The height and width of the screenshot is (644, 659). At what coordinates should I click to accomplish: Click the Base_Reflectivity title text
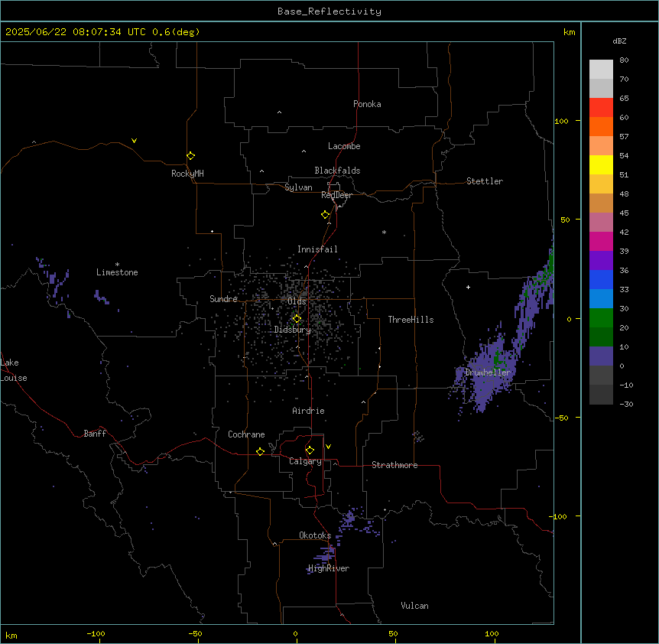pyautogui.click(x=329, y=11)
